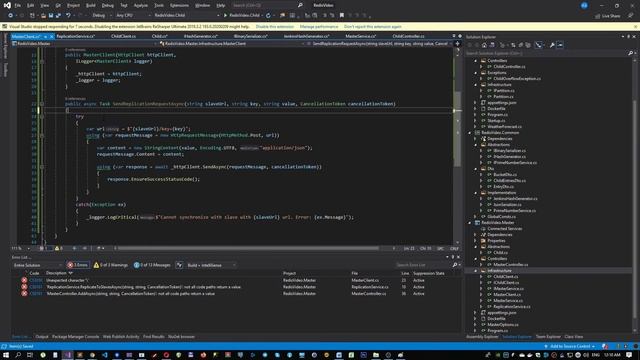This screenshot has width=640, height=360.
Task: Open the Tools menu
Action: [x=159, y=5]
